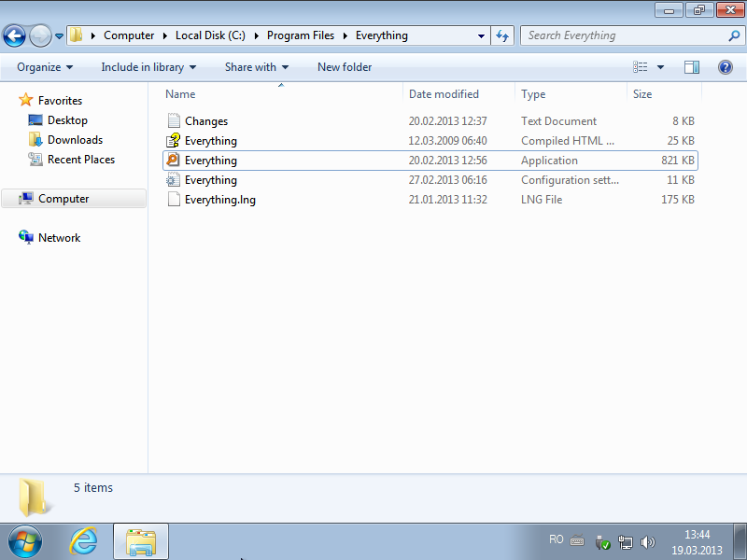Click the on-screen keyboard tray icon
The width and height of the screenshot is (747, 560).
tap(577, 540)
